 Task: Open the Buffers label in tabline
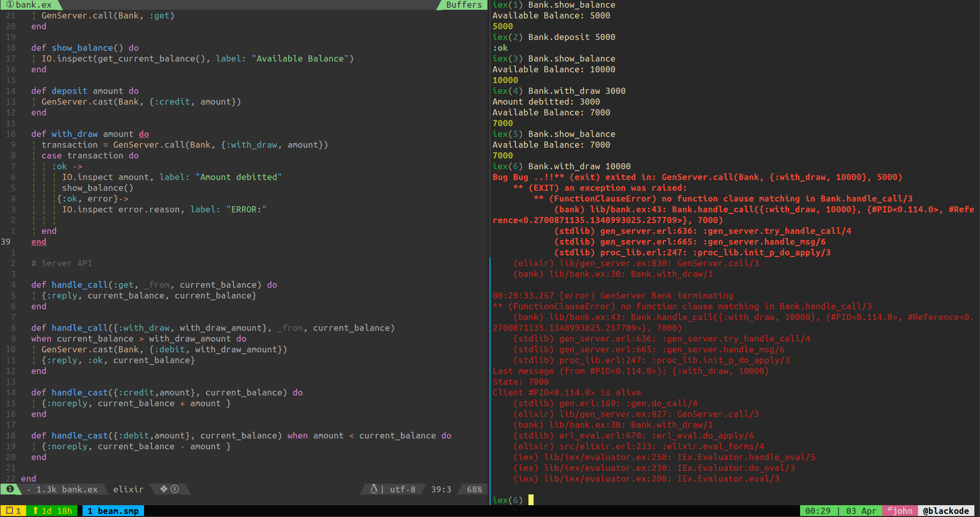464,5
